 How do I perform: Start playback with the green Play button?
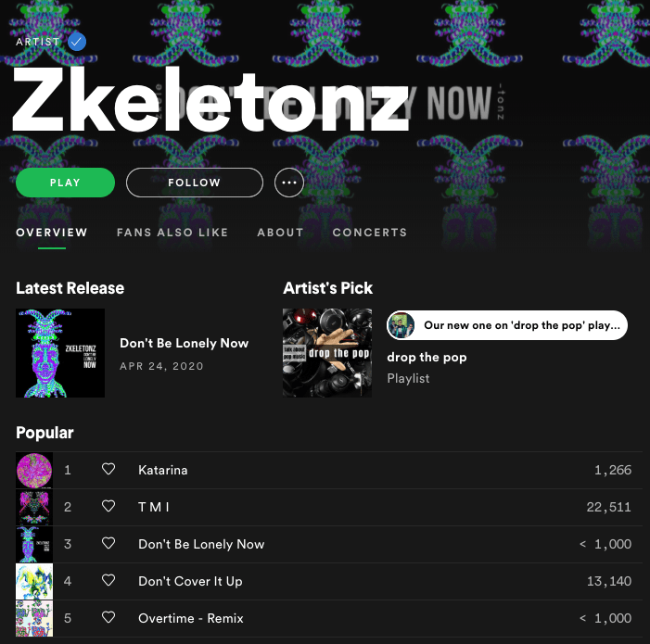(x=65, y=183)
